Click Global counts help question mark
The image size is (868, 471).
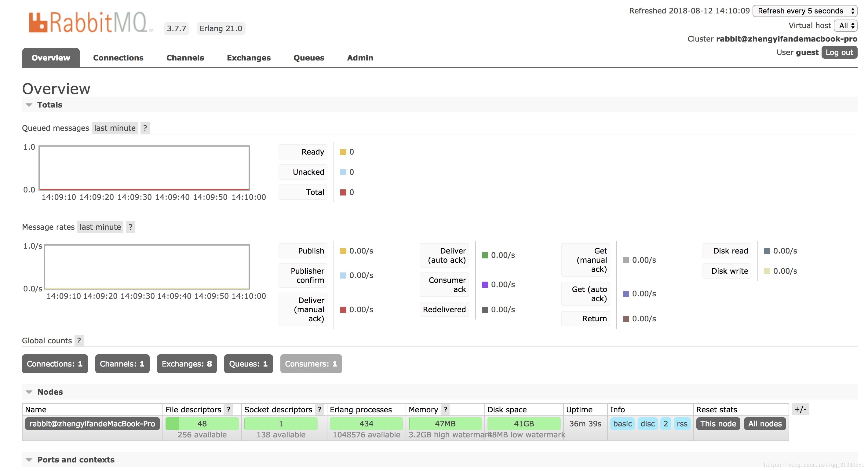coord(79,341)
